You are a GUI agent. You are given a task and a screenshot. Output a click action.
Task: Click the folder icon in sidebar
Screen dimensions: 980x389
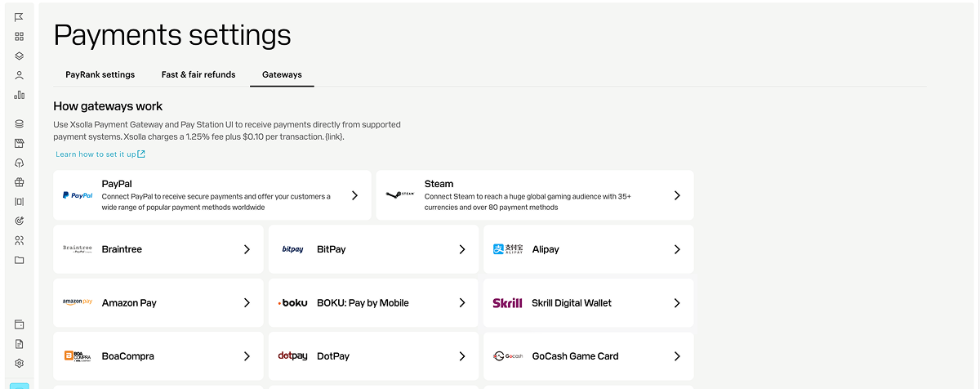pos(20,260)
